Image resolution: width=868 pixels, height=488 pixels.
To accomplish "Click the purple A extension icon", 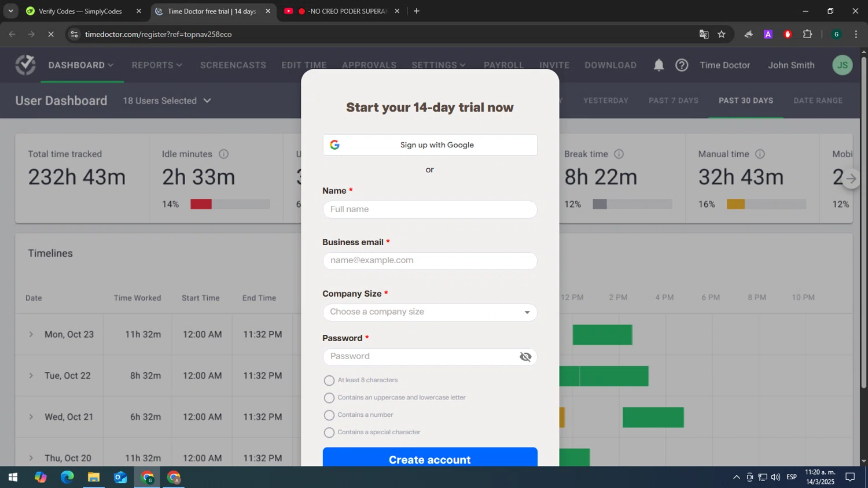I will point(768,34).
